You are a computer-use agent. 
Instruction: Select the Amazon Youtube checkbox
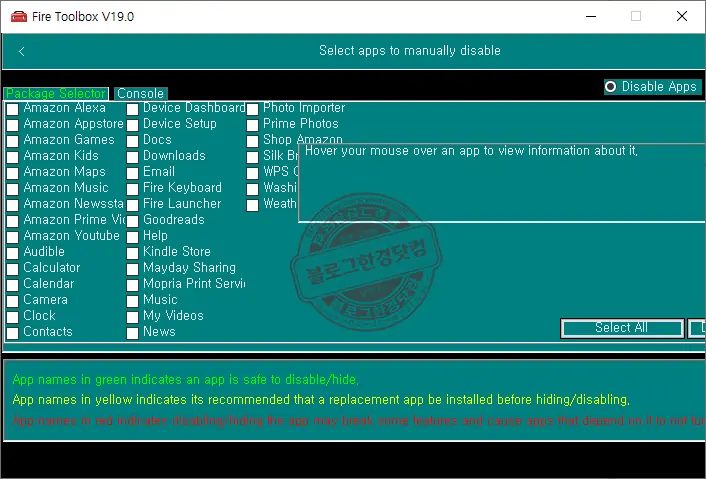tap(13, 237)
